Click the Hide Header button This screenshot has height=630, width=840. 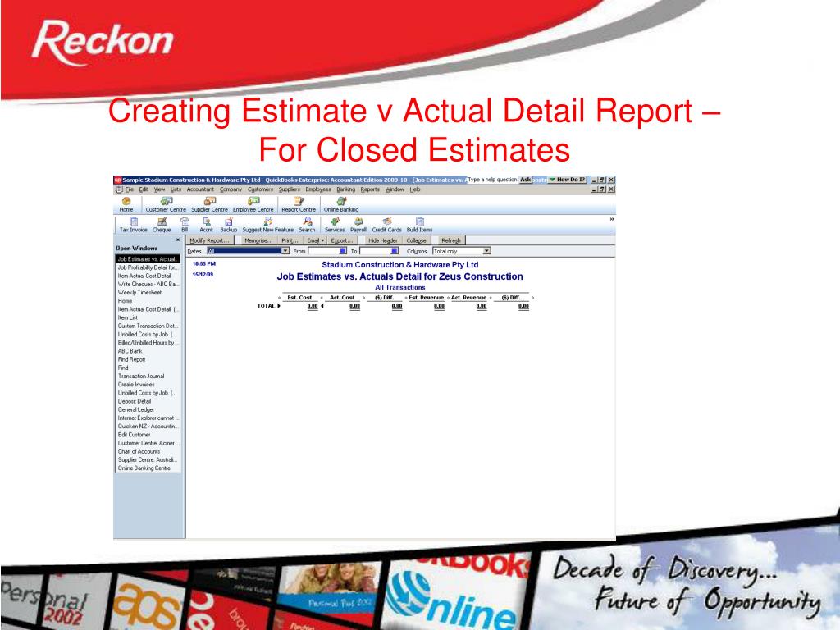383,240
